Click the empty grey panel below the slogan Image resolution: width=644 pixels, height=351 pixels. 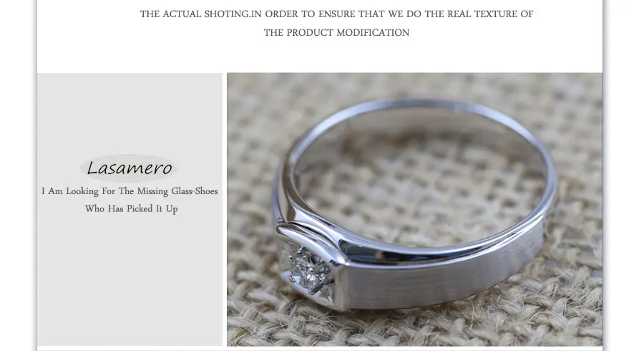pyautogui.click(x=130, y=279)
